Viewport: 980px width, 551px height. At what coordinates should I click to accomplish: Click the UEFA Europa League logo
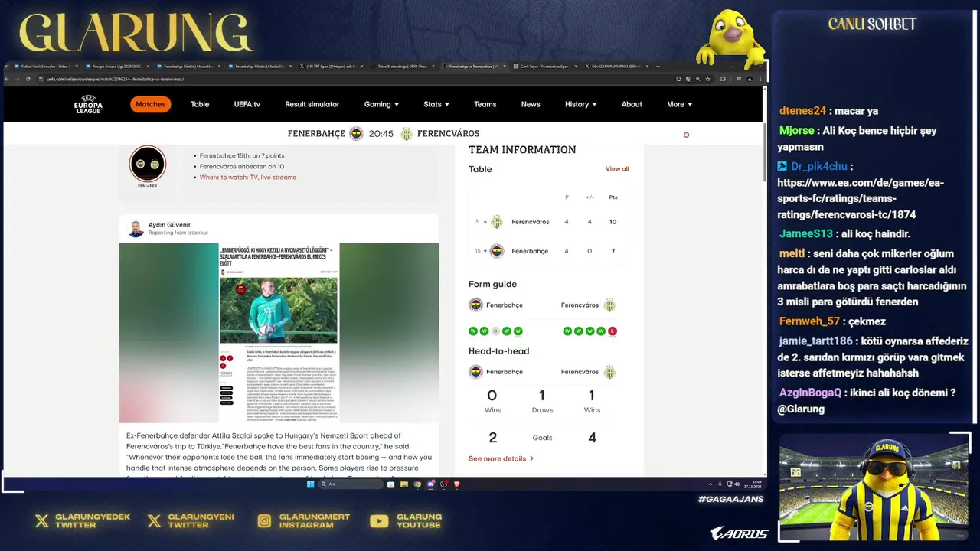point(88,104)
